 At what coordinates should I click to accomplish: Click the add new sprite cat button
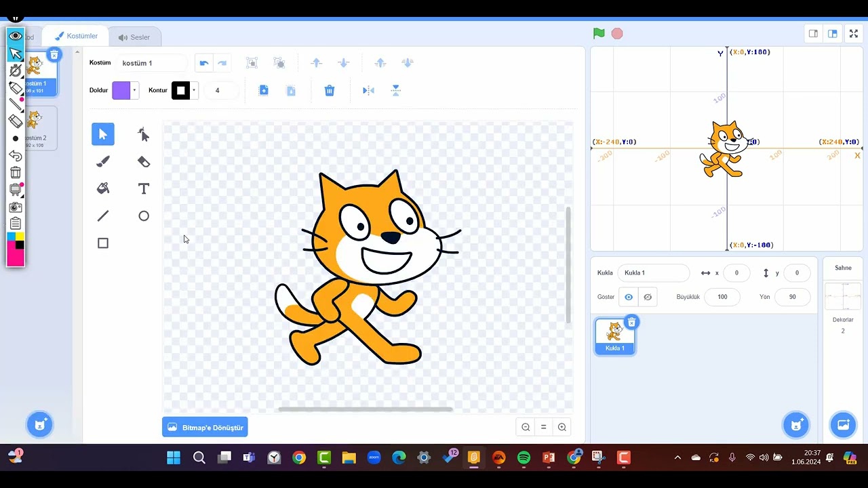pos(795,425)
